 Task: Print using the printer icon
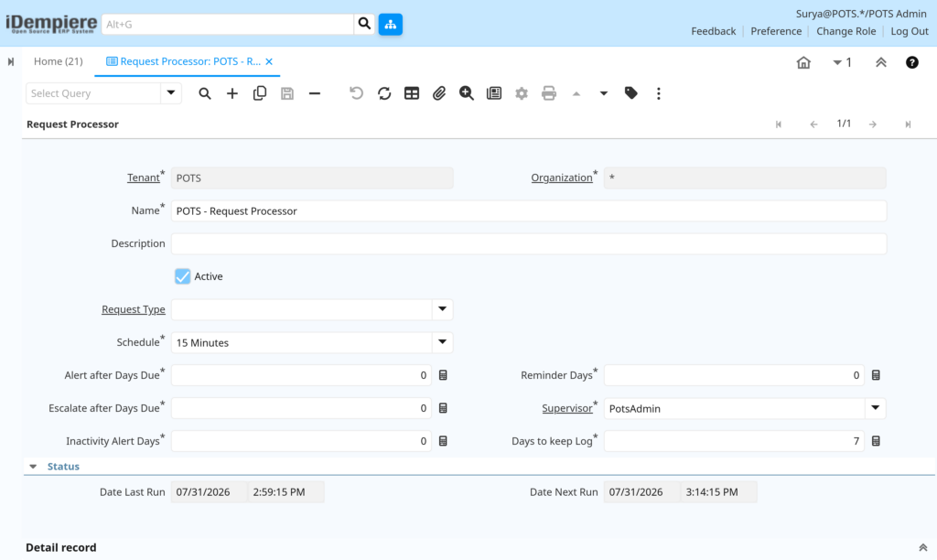[x=549, y=93]
